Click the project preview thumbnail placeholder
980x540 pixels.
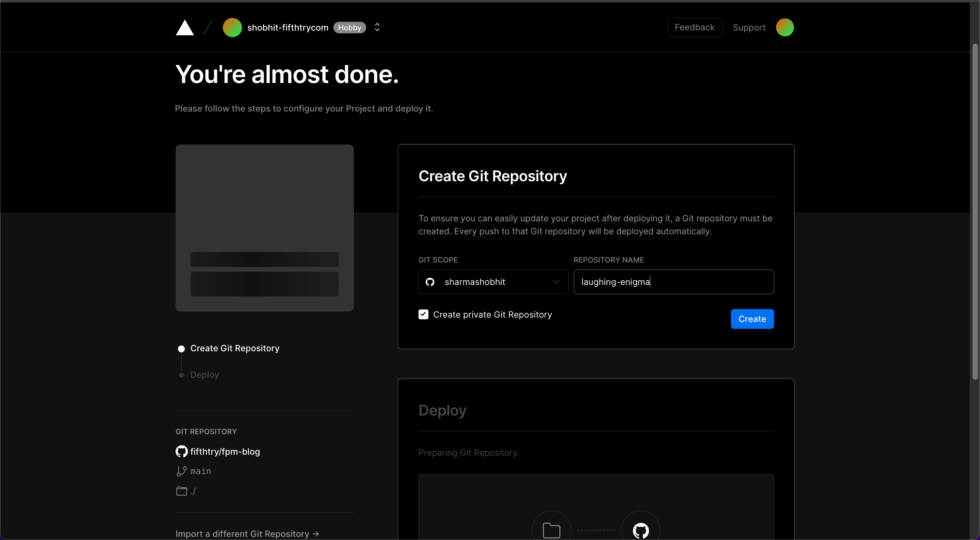click(x=264, y=228)
